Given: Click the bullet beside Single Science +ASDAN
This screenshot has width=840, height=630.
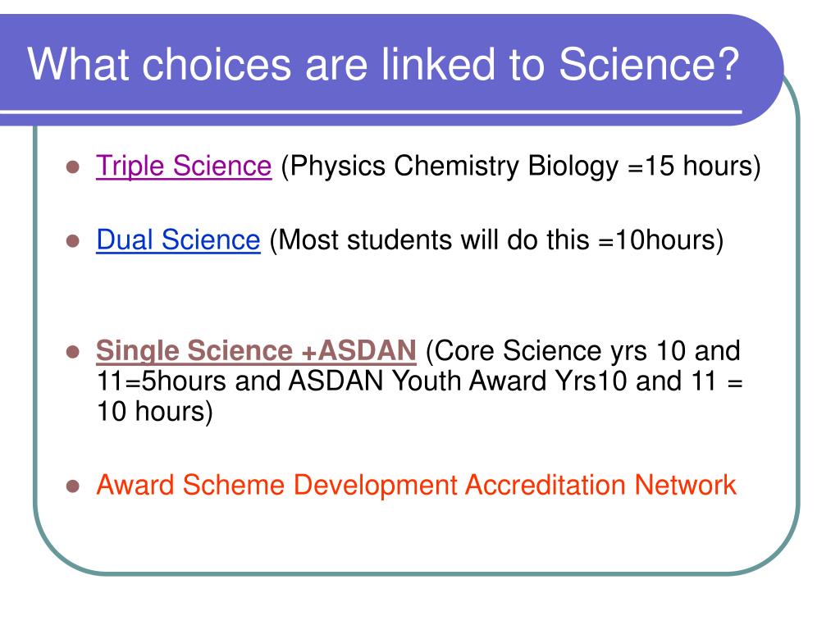Looking at the screenshot, I should (73, 353).
